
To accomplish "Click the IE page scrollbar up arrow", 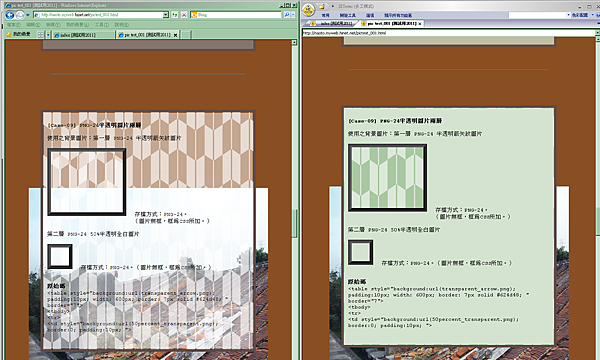I will coord(294,42).
